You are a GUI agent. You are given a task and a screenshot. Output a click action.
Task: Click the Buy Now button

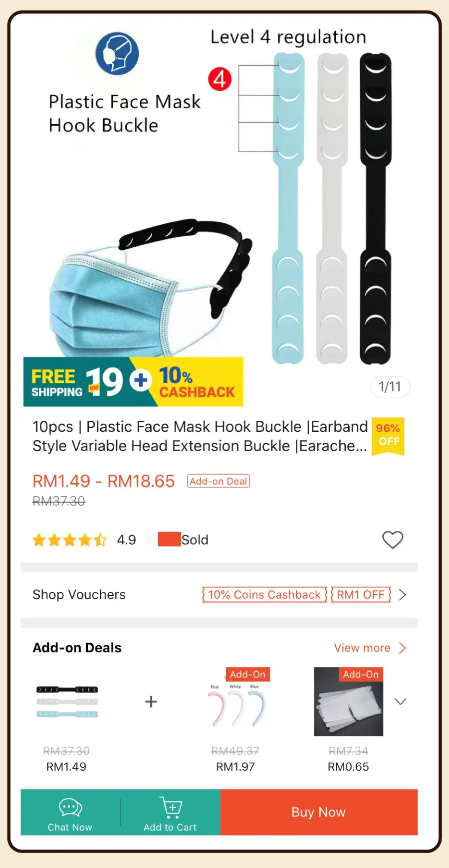coord(319,812)
